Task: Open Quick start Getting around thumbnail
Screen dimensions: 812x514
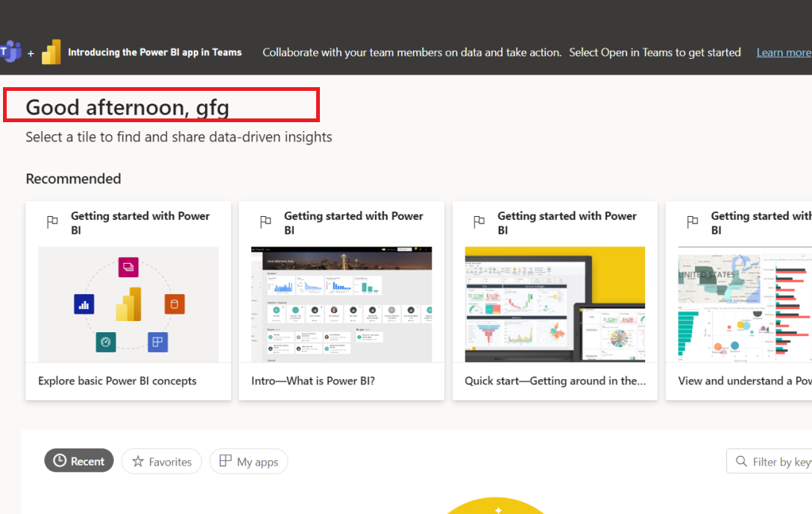Action: [555, 305]
